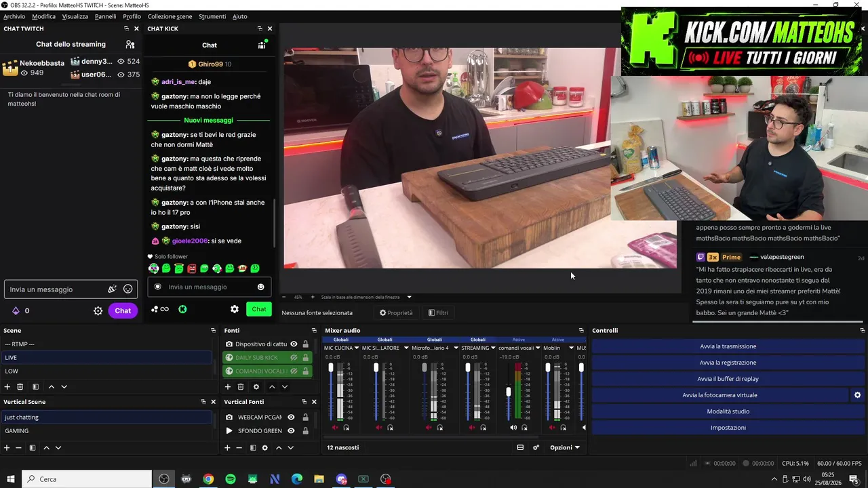Move selected scene up

coord(51,386)
